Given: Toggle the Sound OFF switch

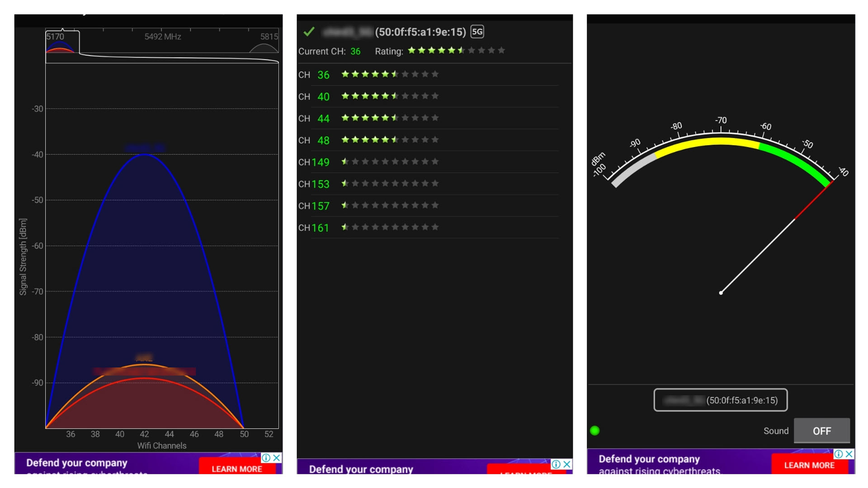Looking at the screenshot, I should tap(821, 431).
